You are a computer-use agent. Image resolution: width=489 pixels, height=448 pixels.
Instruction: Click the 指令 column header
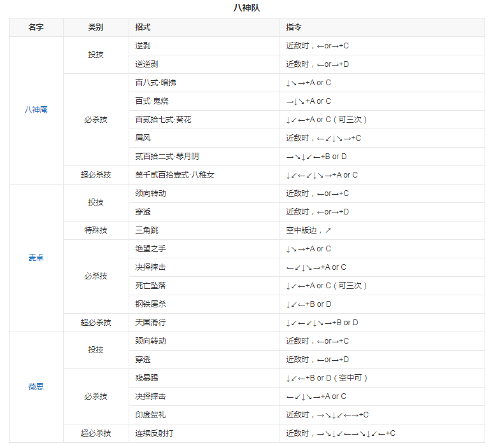click(x=294, y=27)
